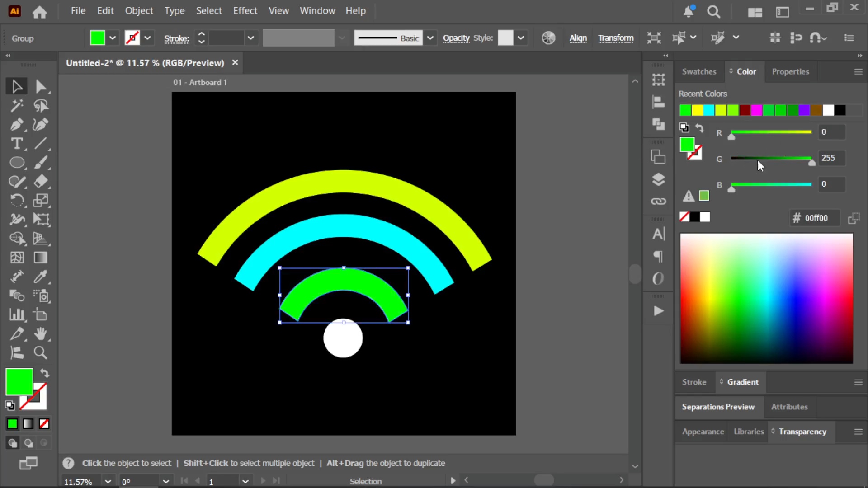
Task: Set paint mode to Gradient
Action: point(28,424)
